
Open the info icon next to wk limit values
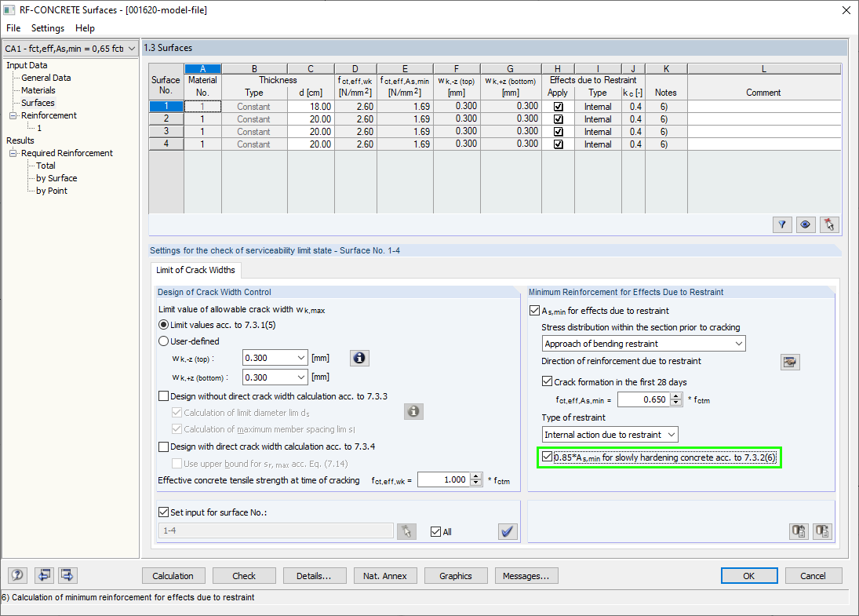[x=359, y=358]
